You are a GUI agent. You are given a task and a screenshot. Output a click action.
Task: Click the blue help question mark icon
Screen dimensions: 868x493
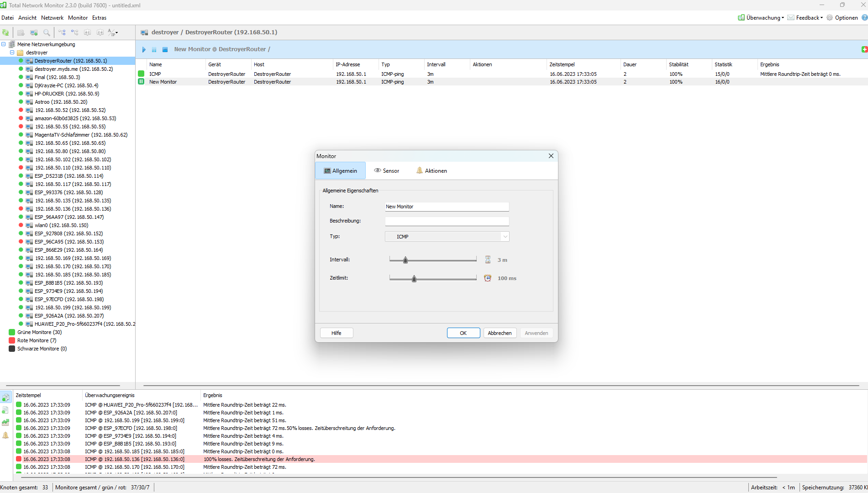(864, 18)
